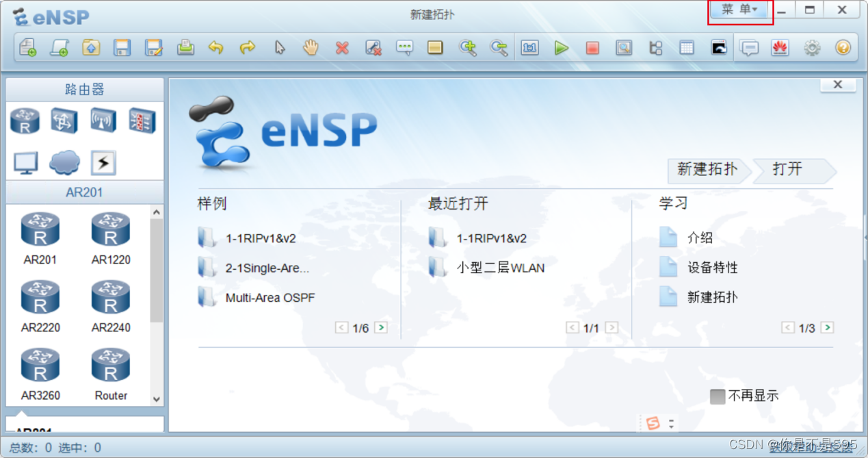The width and height of the screenshot is (868, 458).
Task: Click device list scrollbar down arrow
Action: pyautogui.click(x=157, y=398)
